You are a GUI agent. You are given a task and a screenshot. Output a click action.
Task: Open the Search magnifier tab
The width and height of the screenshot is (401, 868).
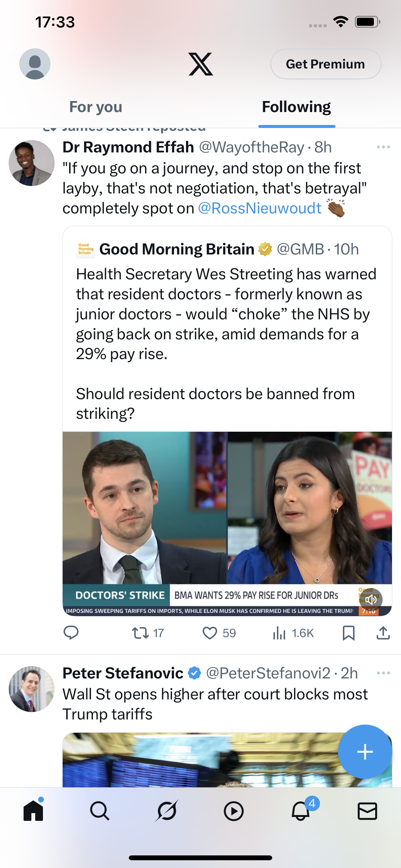100,811
